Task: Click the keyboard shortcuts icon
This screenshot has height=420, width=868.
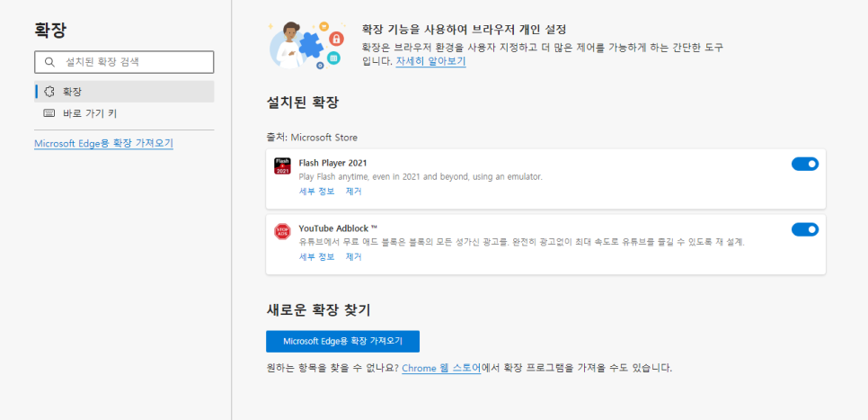Action: (49, 113)
